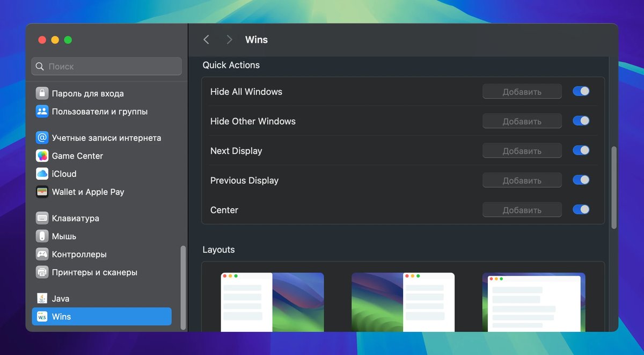Choose the left-half window layout thumbnail
644x355 pixels.
coord(272,301)
